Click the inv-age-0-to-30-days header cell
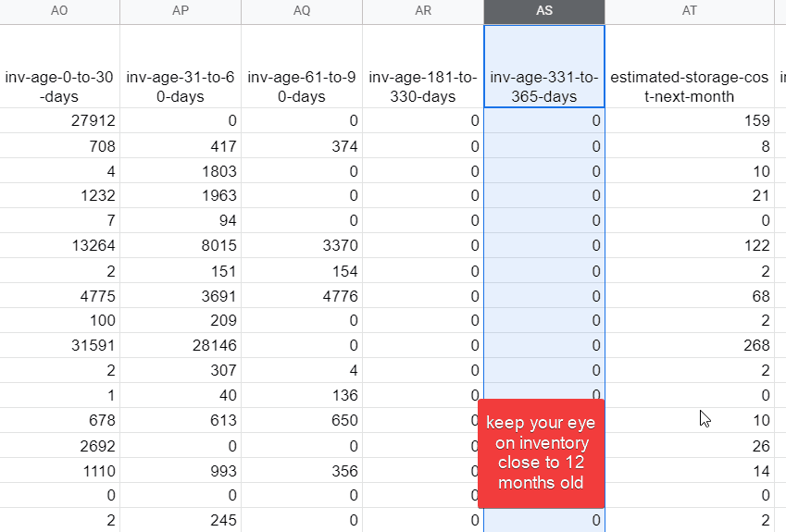Viewport: 786px width, 532px height. 59,86
